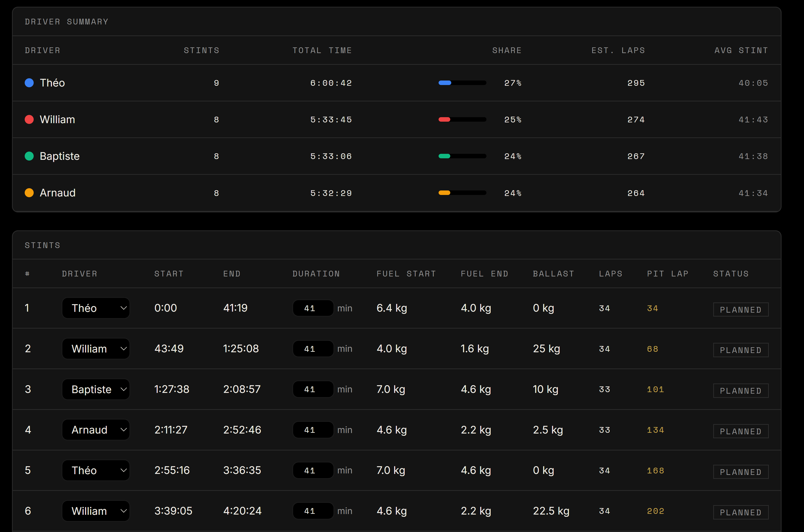Open Théo driver dropdown in stint 5
The width and height of the screenshot is (804, 532).
point(96,470)
